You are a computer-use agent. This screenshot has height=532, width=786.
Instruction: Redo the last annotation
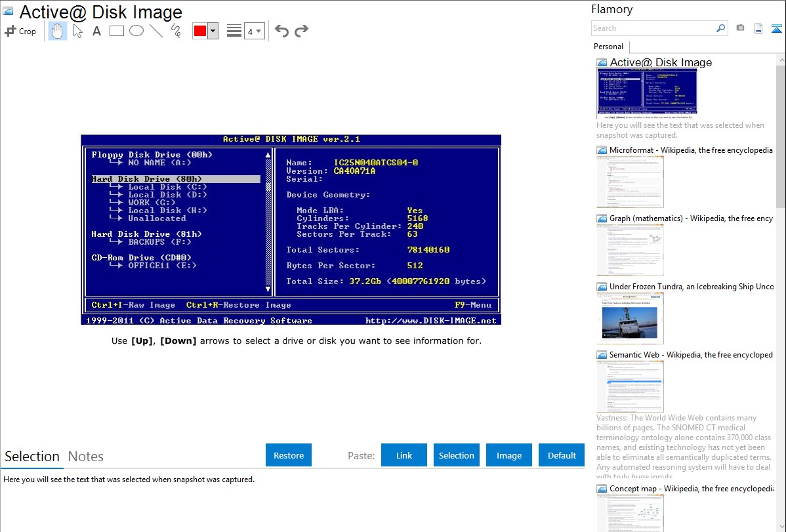[301, 31]
